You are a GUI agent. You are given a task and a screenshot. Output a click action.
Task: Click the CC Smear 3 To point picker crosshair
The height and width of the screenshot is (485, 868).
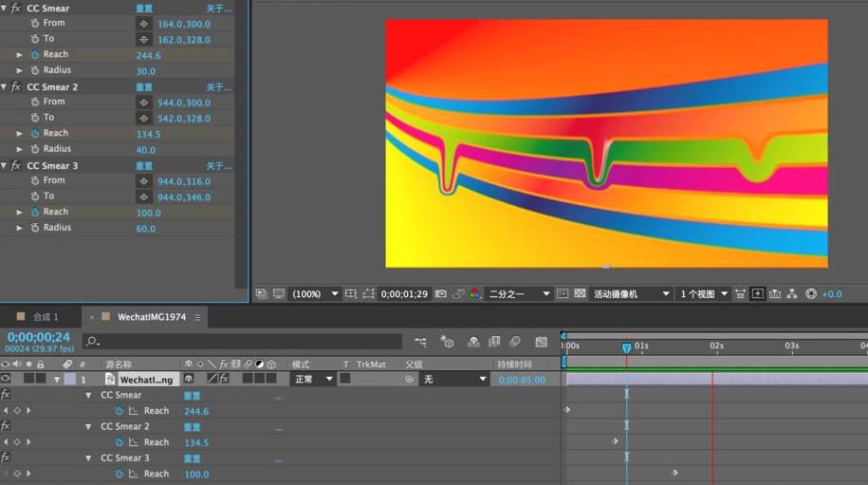143,196
